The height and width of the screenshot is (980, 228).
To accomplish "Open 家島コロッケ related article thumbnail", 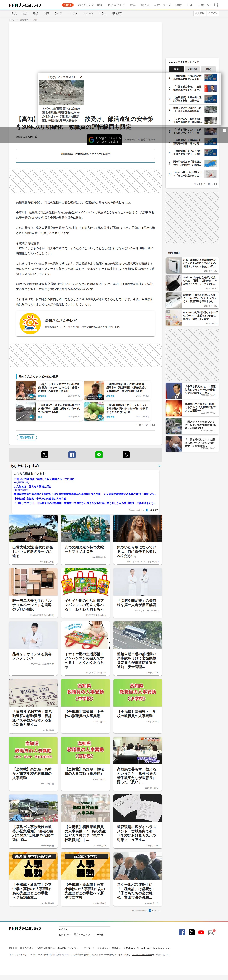I will (26, 390).
